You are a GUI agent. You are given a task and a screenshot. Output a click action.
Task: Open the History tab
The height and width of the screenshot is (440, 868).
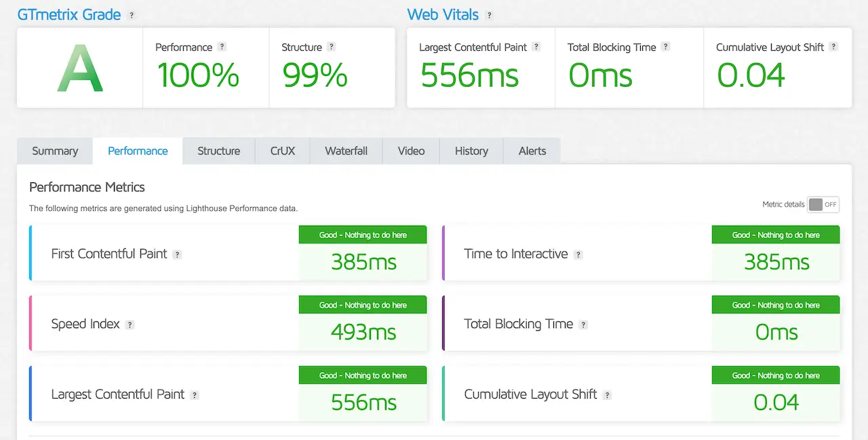coord(471,151)
